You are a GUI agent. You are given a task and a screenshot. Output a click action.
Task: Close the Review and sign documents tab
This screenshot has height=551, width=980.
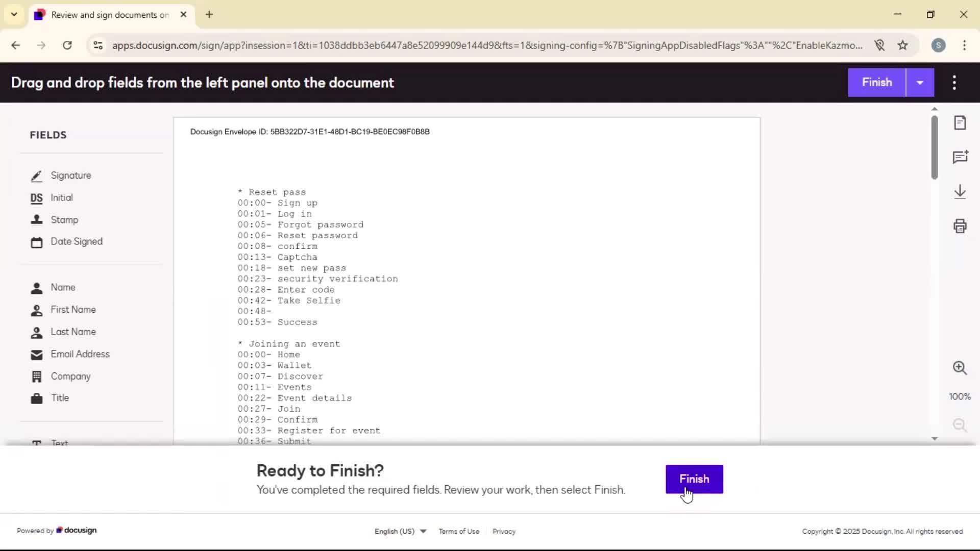point(183,15)
